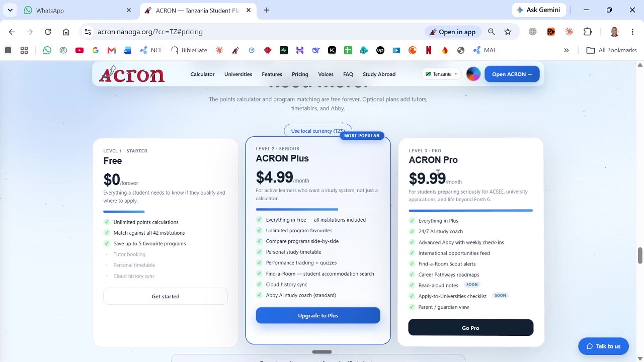The height and width of the screenshot is (362, 644).
Task: Open the All Bookmarks folder
Action: 612,50
